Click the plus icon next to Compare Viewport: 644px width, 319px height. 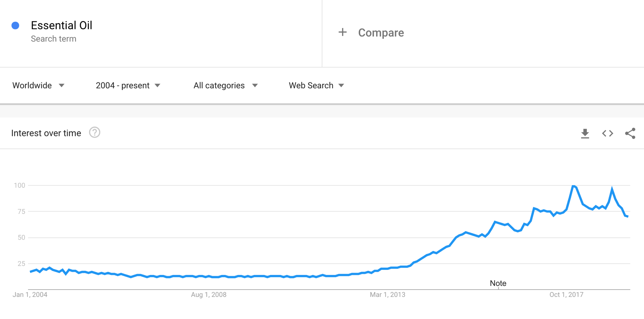[343, 32]
